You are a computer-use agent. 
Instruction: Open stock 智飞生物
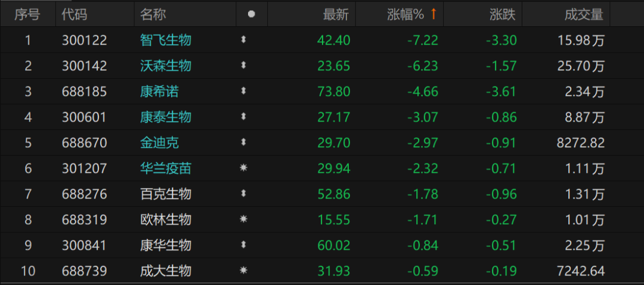click(166, 40)
